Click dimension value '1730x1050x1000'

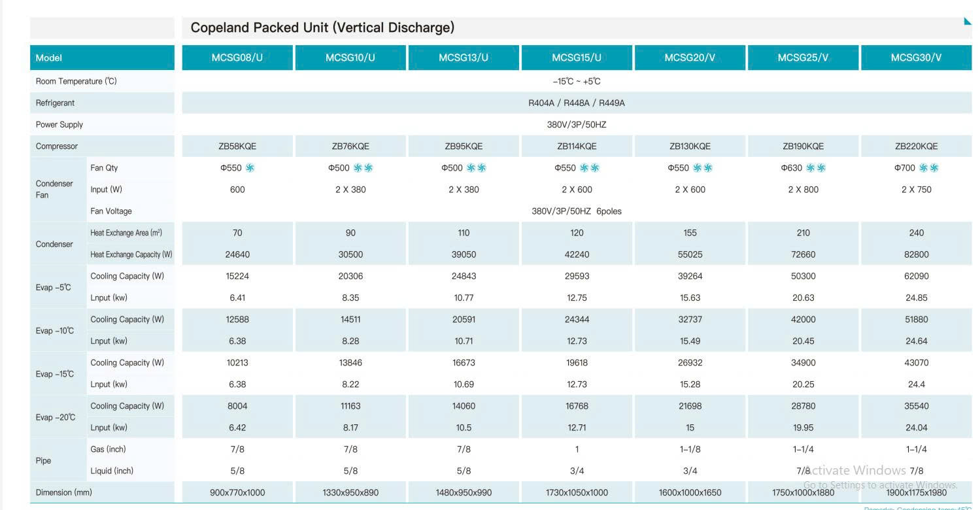point(577,492)
